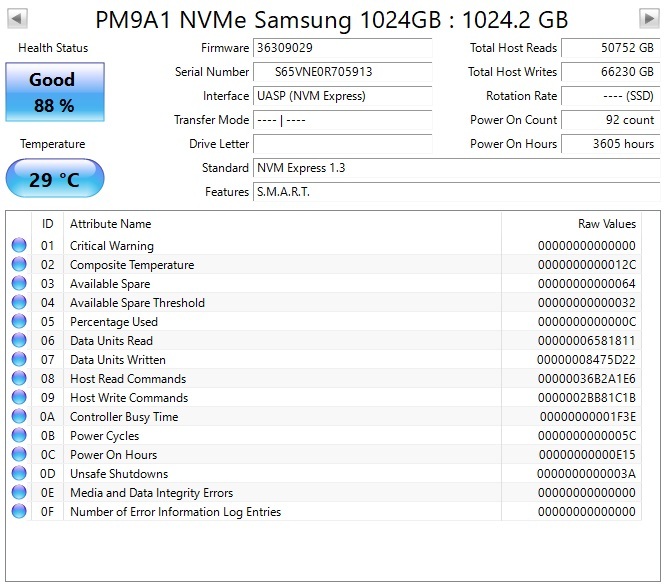The height and width of the screenshot is (587, 665).
Task: Click the Power On Hours value 3605 hours
Action: (611, 144)
